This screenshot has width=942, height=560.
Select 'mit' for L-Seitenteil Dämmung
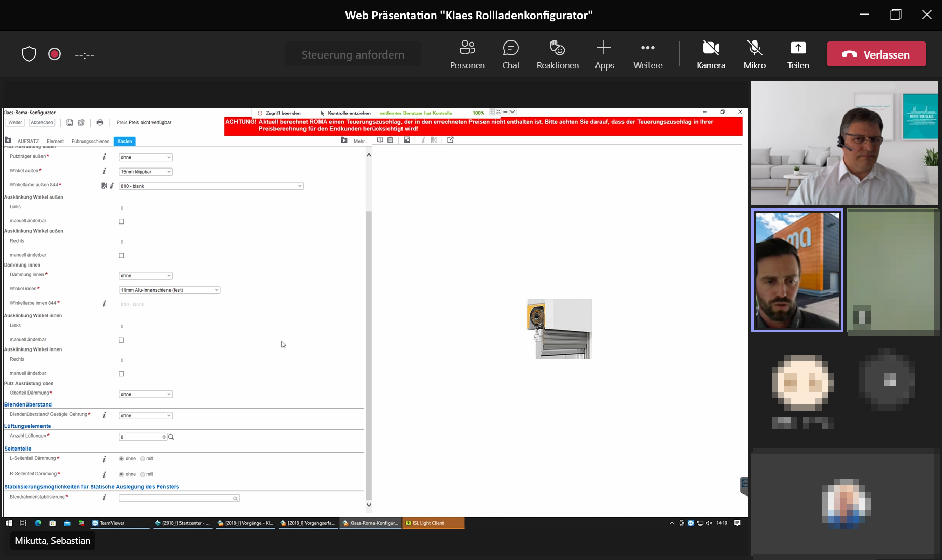(143, 459)
